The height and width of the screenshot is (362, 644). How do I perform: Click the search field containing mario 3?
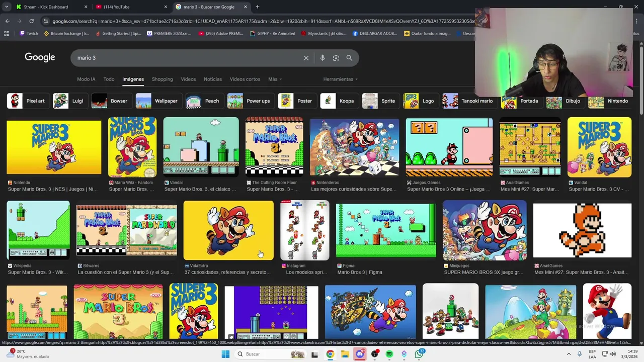tap(186, 58)
